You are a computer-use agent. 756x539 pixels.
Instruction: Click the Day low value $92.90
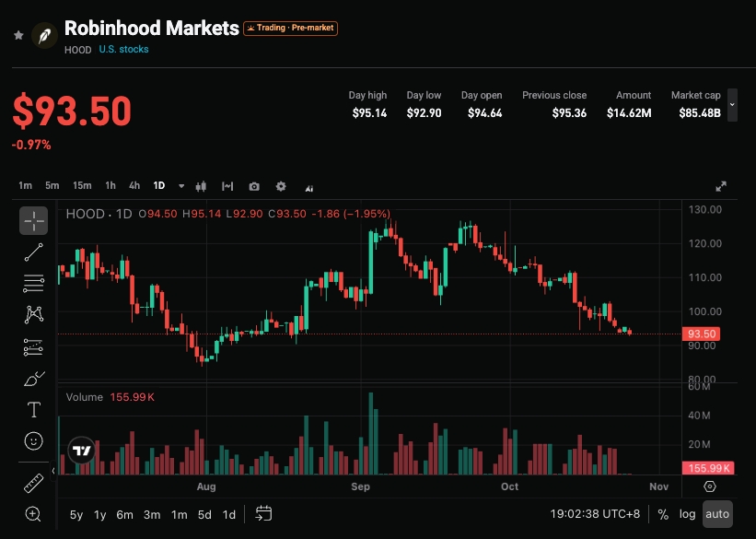coord(424,113)
